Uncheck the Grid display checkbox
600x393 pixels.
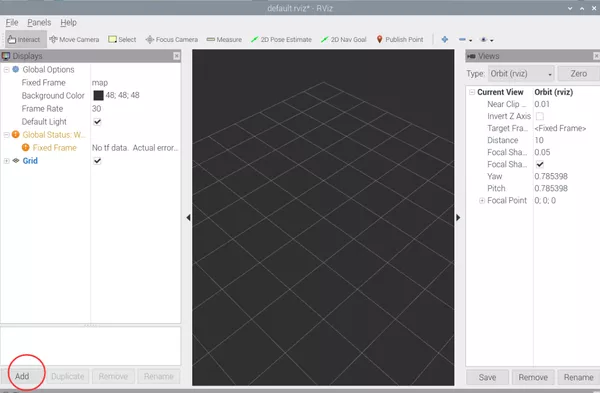point(98,161)
